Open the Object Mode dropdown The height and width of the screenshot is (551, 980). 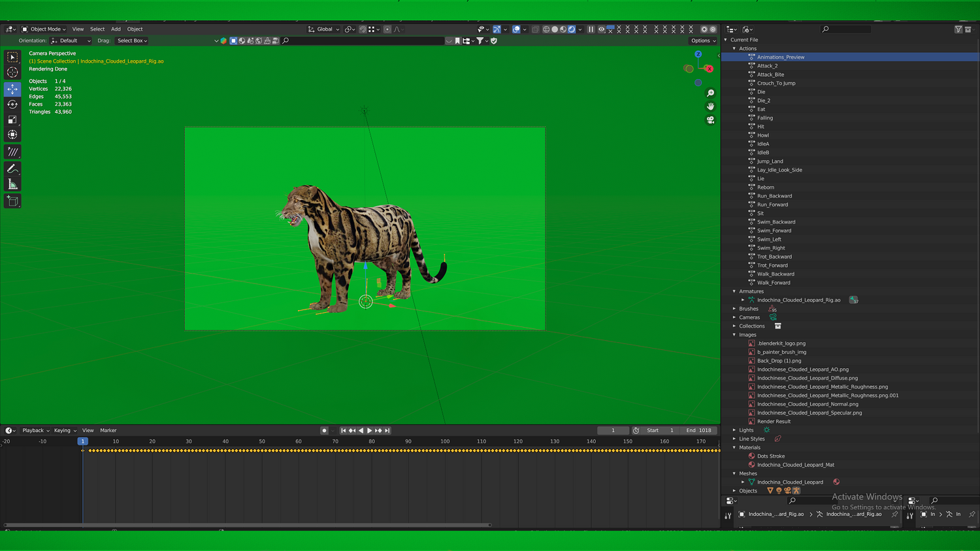(44, 29)
